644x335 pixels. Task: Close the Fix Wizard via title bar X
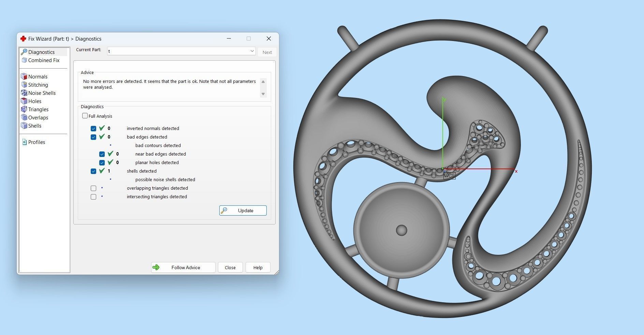tap(269, 39)
